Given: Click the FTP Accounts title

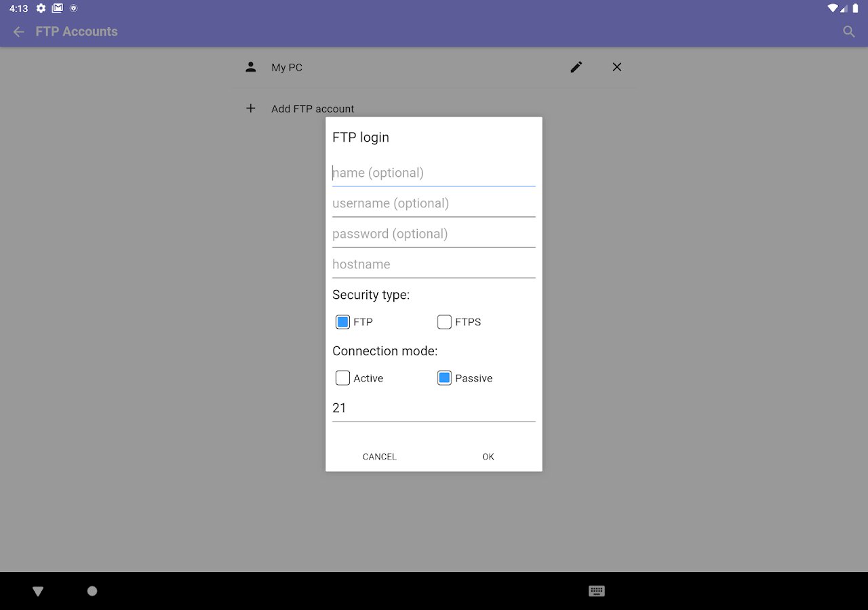Looking at the screenshot, I should (x=77, y=31).
